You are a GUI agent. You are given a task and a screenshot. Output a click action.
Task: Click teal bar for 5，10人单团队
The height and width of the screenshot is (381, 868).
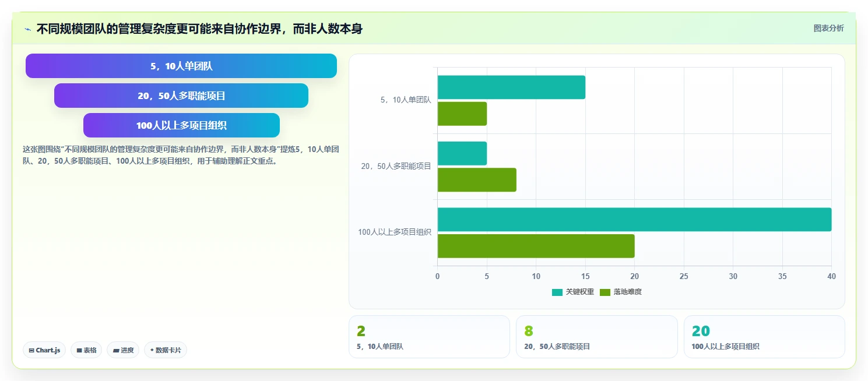tap(511, 87)
